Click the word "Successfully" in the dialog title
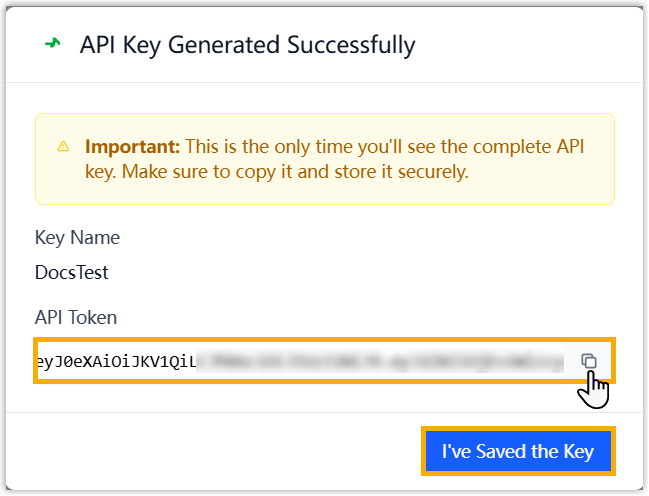The width and height of the screenshot is (649, 496). (351, 45)
